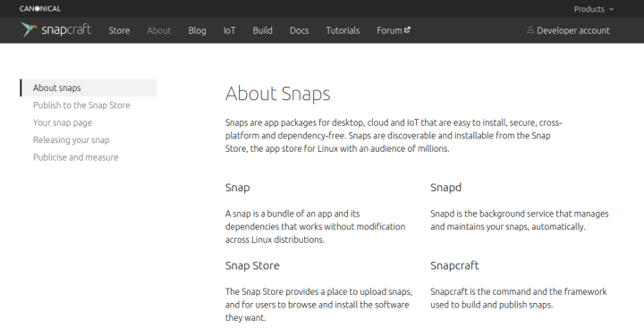
Task: Click text 'A snap is a bundle'
Action: click(315, 226)
